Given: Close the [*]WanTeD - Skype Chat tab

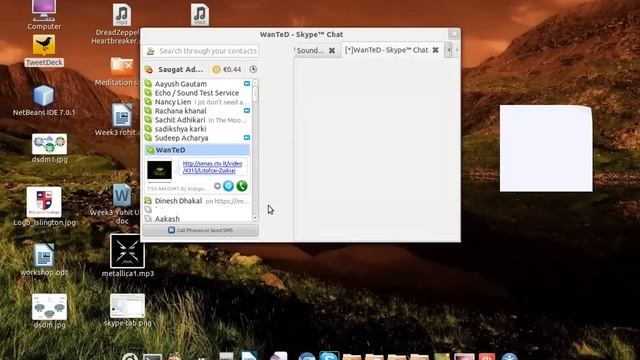Looking at the screenshot, I should pyautogui.click(x=436, y=50).
